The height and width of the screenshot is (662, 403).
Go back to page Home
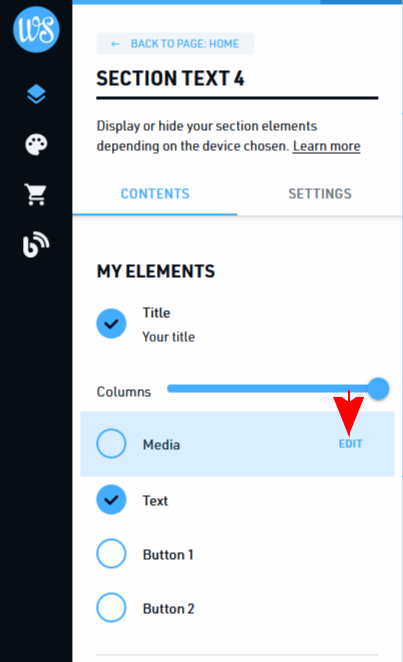175,43
